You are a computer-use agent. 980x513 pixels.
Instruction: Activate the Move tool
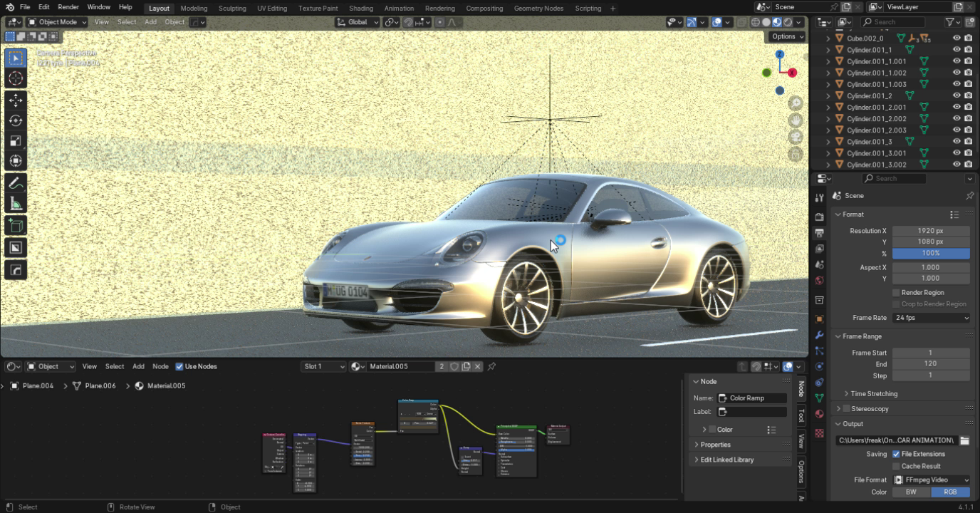[16, 100]
